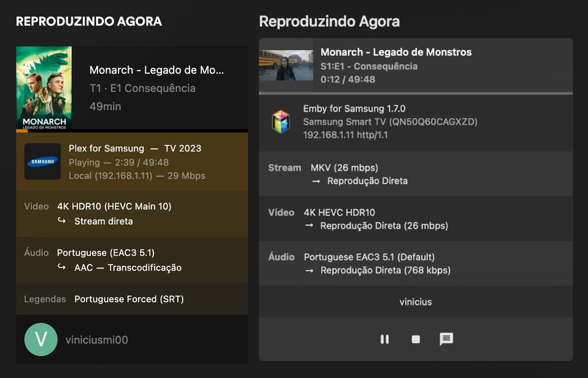Click the viniciusmi00 username

pyautogui.click(x=97, y=340)
